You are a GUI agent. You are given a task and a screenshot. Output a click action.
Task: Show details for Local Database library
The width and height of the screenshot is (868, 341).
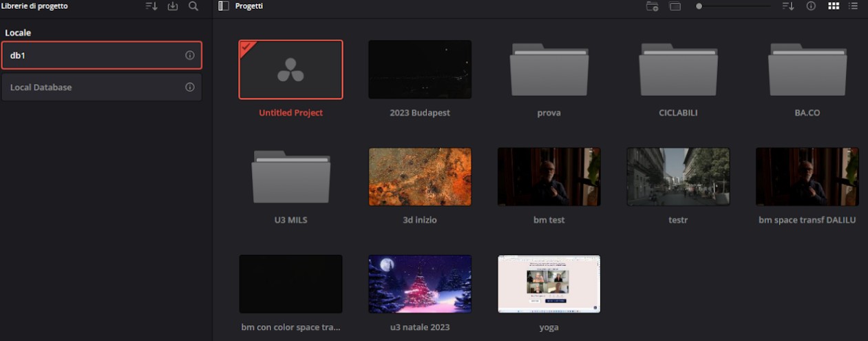[x=190, y=87]
